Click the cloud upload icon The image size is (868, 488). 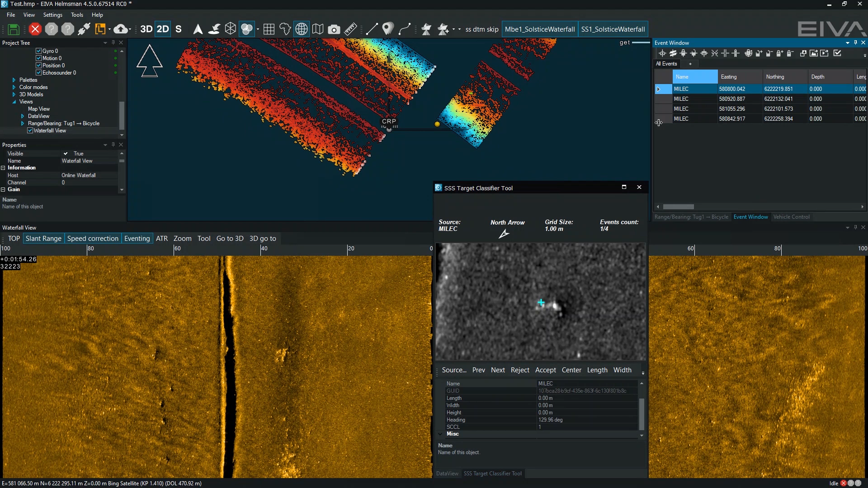coord(120,29)
